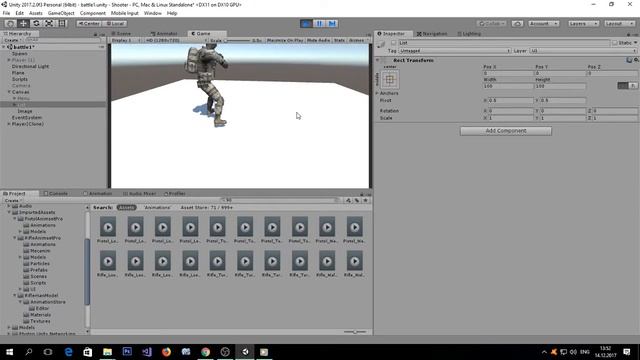This screenshot has height=360, width=640.
Task: Toggle the Static checkbox
Action: (x=615, y=42)
